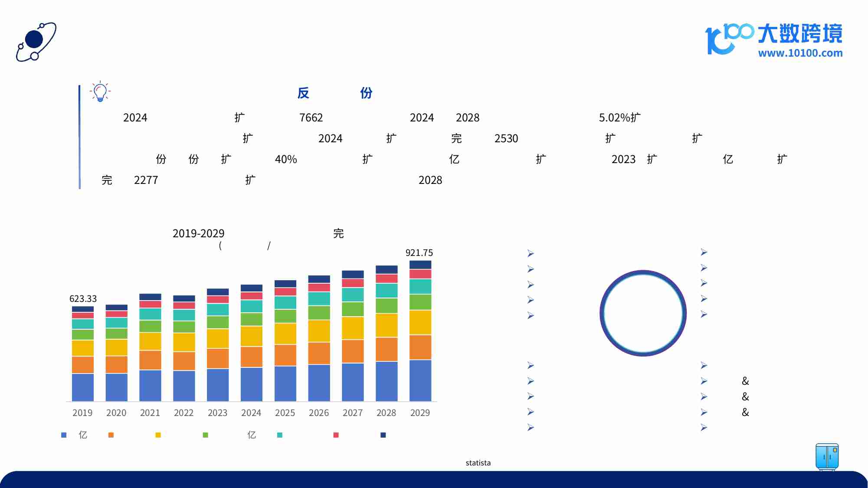
Task: Select the red legend swatch
Action: (336, 435)
